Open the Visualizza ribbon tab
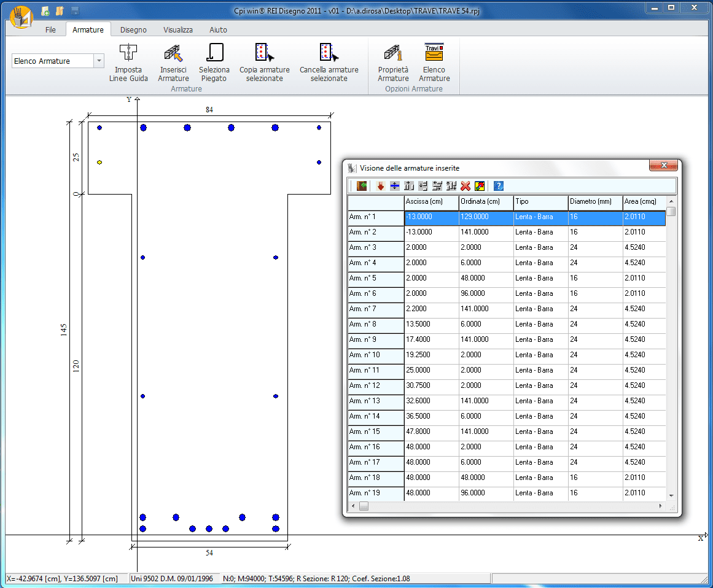 point(178,29)
